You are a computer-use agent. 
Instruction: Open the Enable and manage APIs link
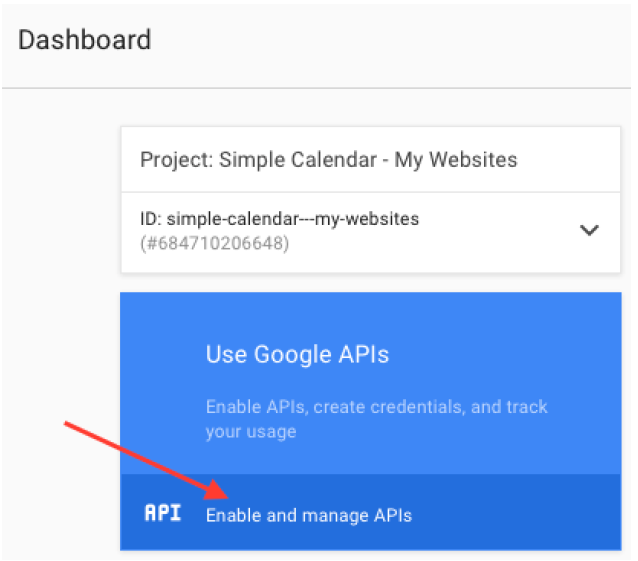coord(309,515)
